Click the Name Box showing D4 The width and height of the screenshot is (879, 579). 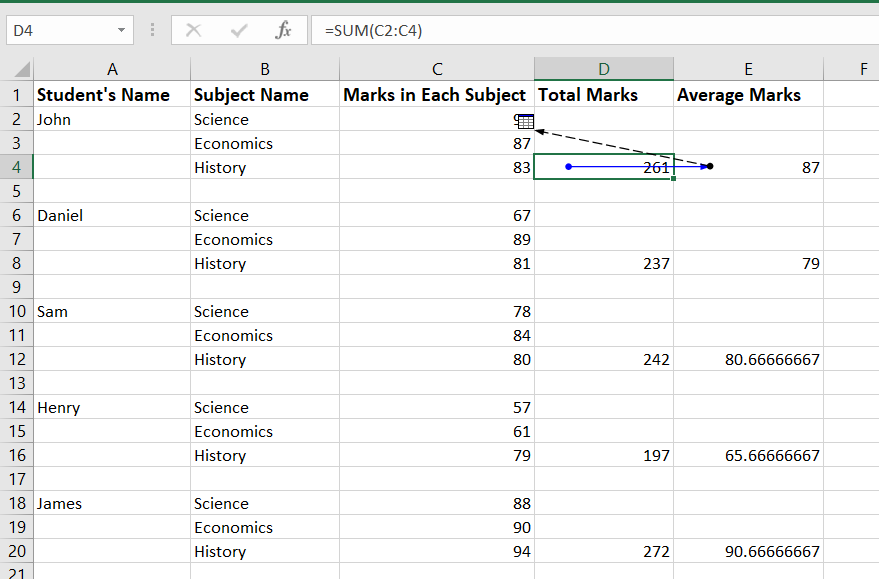[x=58, y=31]
